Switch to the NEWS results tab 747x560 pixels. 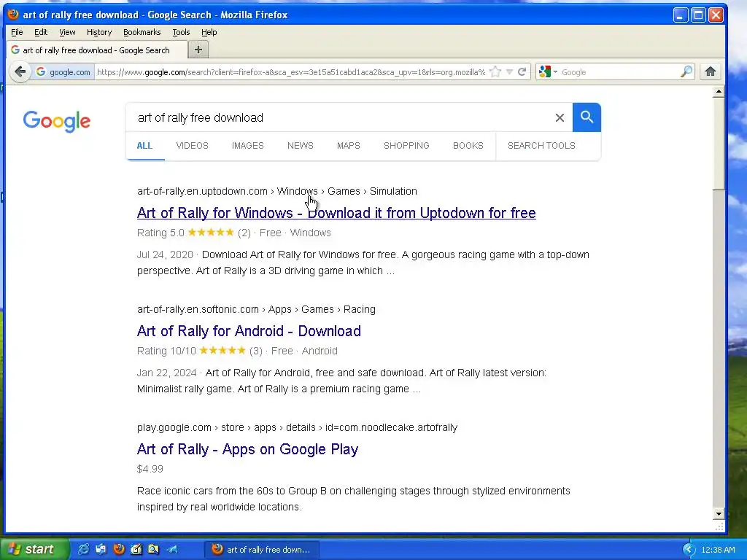point(300,146)
